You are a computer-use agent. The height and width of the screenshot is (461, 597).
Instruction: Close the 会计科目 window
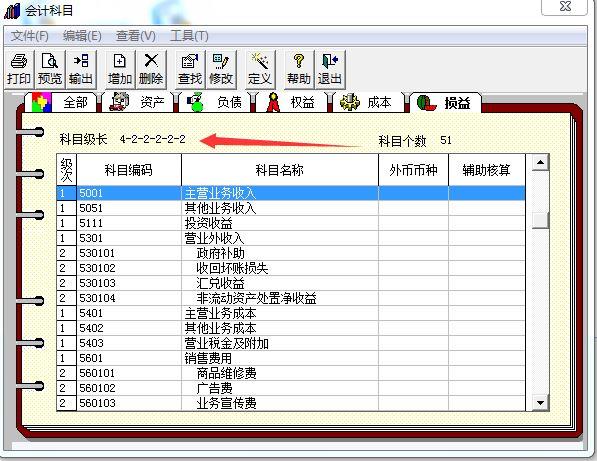[x=565, y=6]
